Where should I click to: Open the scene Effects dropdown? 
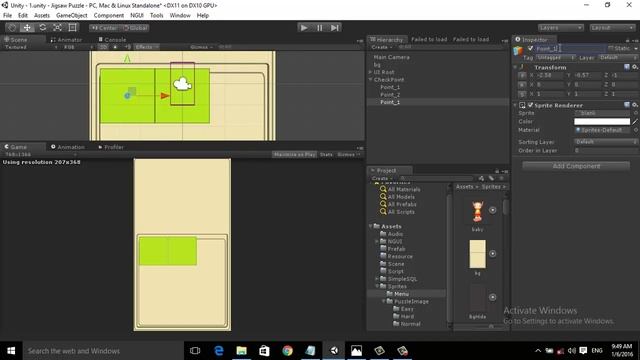147,47
